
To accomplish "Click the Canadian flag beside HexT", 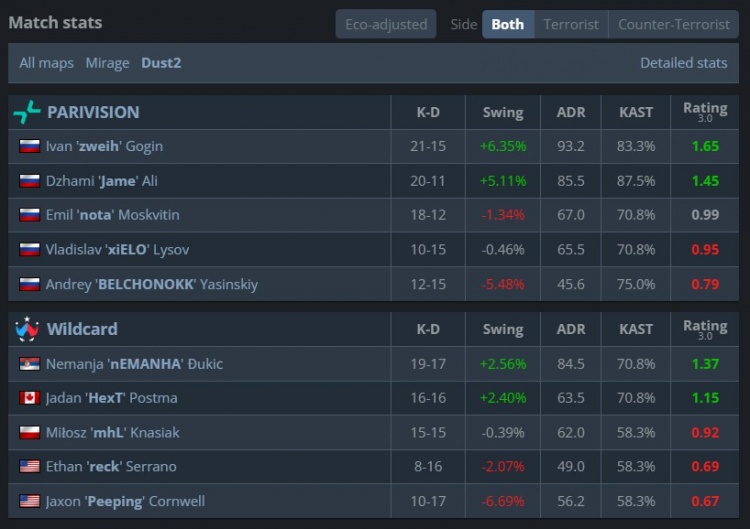I will coord(29,398).
